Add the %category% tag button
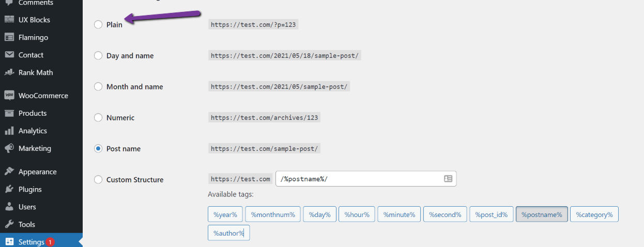Screen dimensions: 644x247 pos(594,214)
